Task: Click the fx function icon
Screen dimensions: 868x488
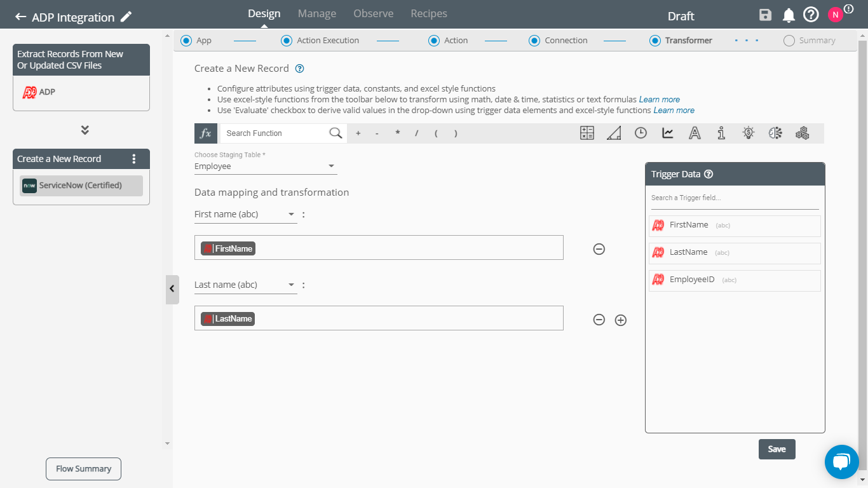Action: [x=206, y=133]
